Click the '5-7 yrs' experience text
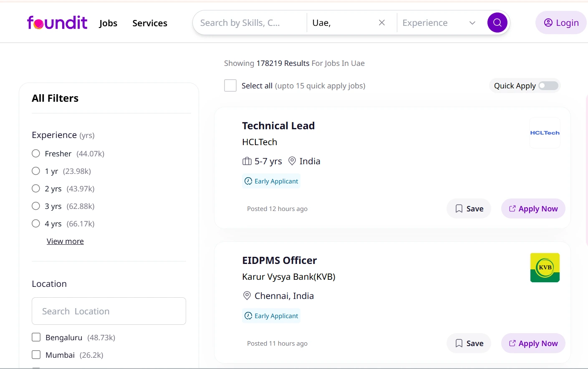The image size is (588, 369). pyautogui.click(x=268, y=161)
